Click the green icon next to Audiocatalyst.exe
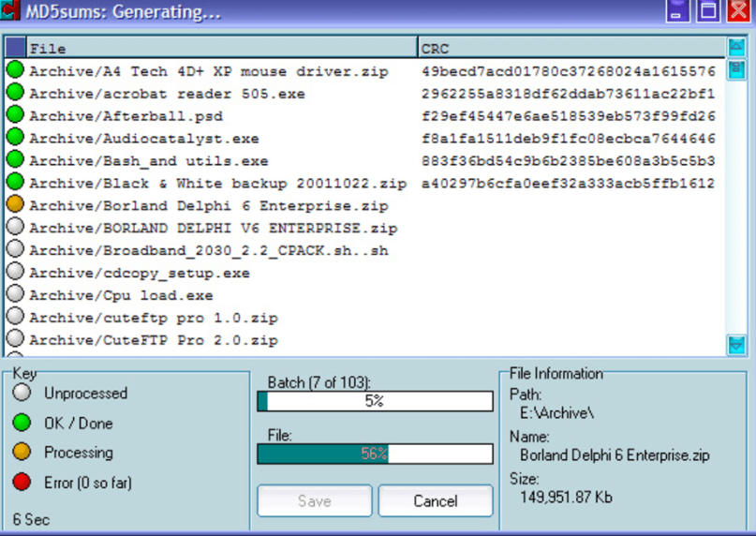Image resolution: width=756 pixels, height=536 pixels. tap(15, 138)
